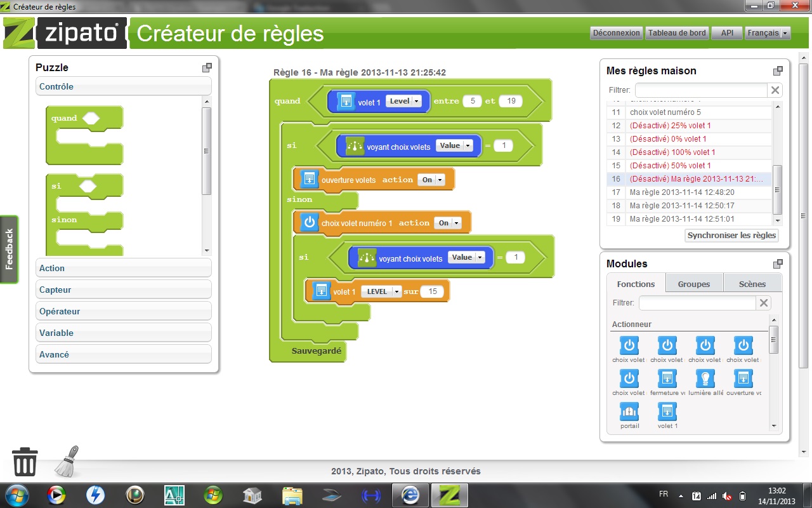Collapse the Contrôle puzzle section

[124, 87]
